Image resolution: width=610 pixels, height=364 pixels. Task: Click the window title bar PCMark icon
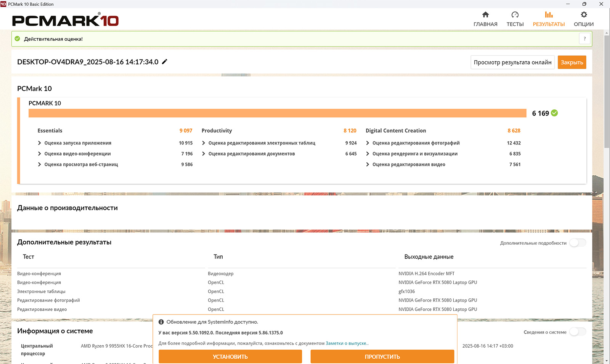3,4
